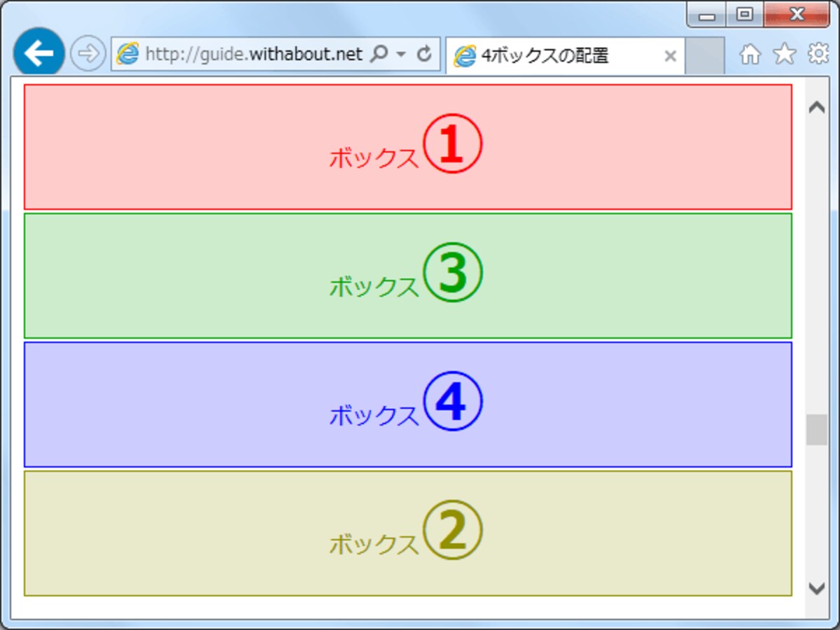This screenshot has height=630, width=840.
Task: Open the address bar dropdown arrow
Action: (x=402, y=55)
